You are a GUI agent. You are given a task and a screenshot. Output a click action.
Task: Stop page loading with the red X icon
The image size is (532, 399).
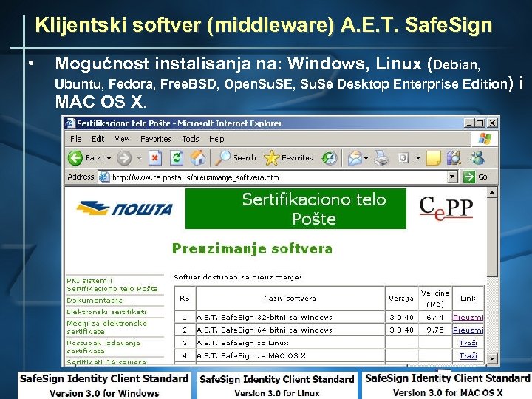154,158
